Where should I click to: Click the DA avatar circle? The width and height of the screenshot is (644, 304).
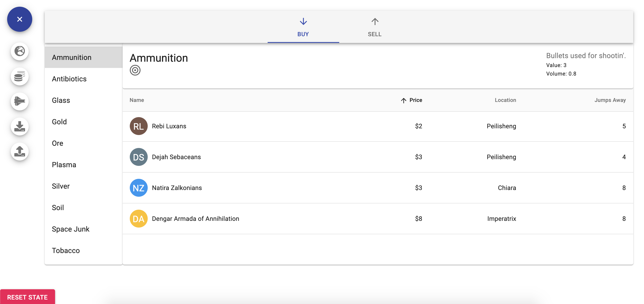coord(139,219)
